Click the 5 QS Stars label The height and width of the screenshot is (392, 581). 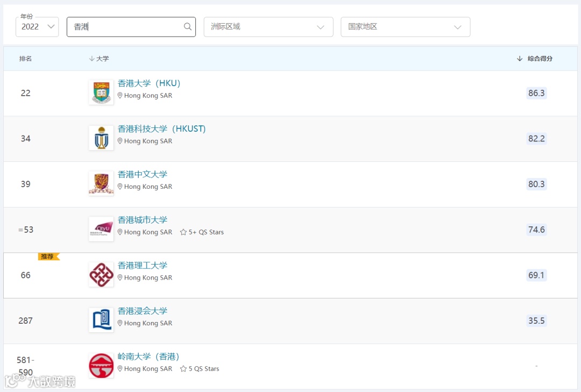[204, 369]
